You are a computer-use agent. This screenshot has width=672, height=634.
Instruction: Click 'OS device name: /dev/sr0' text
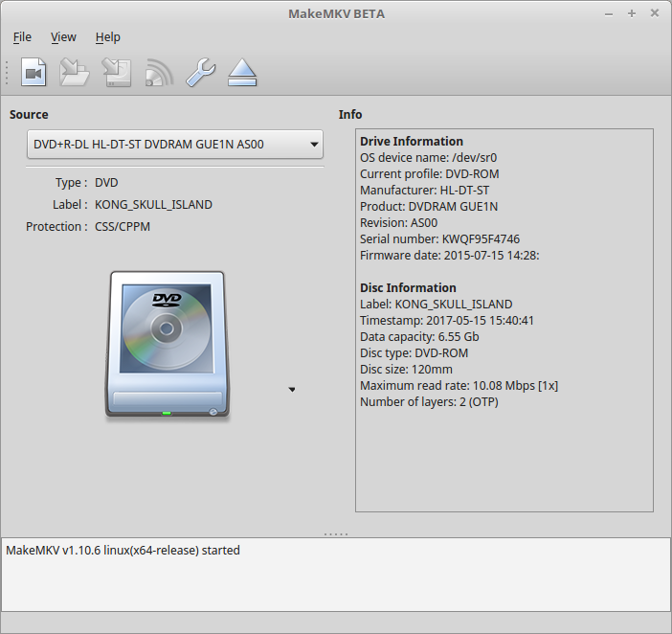coord(428,158)
